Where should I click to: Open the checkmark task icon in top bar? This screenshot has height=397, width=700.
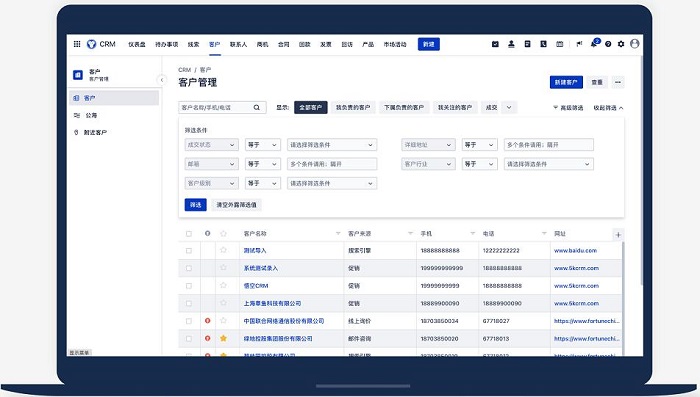tap(495, 44)
